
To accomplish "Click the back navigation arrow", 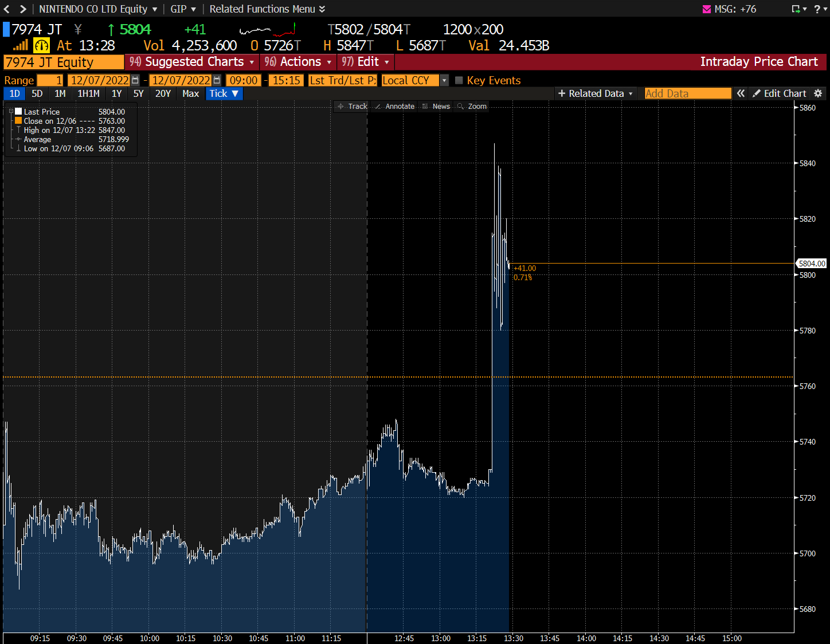I will [7, 9].
